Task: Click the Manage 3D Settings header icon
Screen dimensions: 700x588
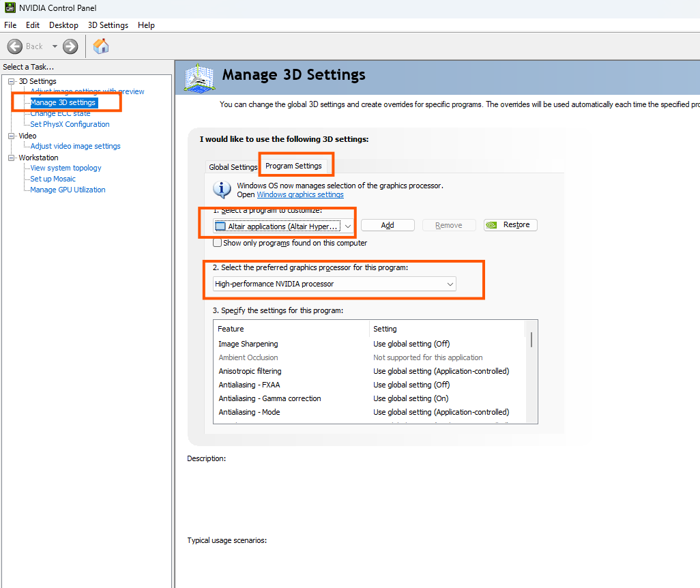Action: point(199,78)
